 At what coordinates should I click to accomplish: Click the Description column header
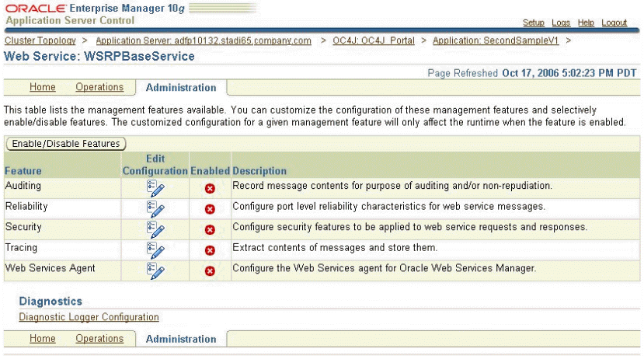click(259, 171)
